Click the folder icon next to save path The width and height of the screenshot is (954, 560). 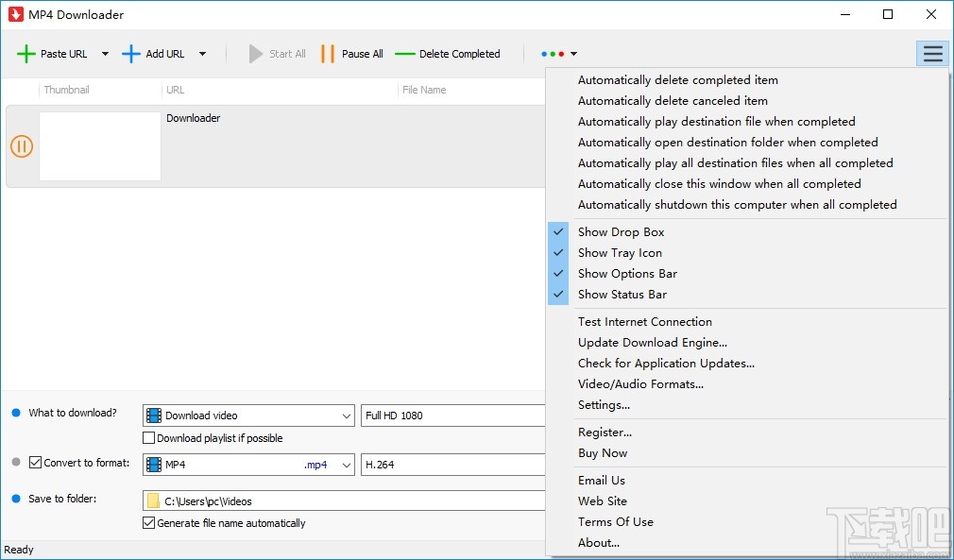point(152,501)
